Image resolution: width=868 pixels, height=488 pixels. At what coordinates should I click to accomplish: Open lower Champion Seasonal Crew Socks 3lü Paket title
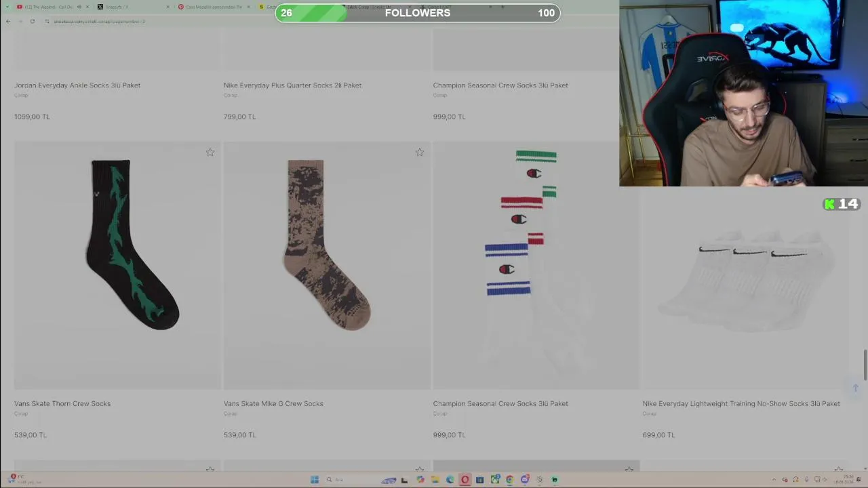pos(500,404)
